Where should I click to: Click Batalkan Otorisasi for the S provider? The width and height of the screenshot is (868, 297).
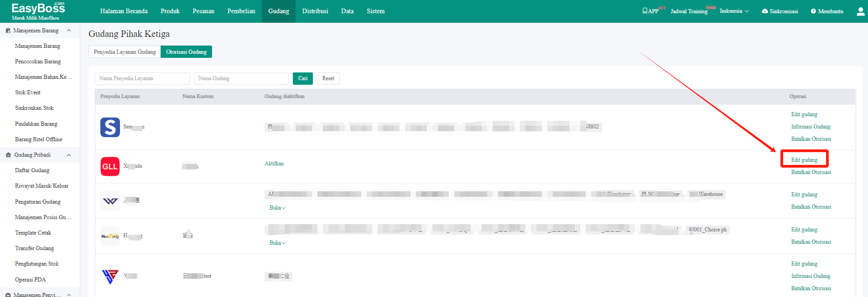[x=811, y=139]
